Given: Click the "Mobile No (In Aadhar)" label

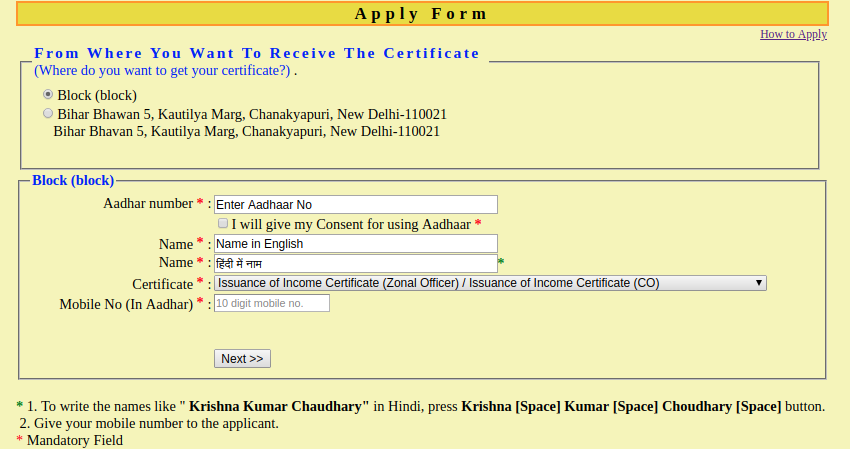Looking at the screenshot, I should (126, 304).
